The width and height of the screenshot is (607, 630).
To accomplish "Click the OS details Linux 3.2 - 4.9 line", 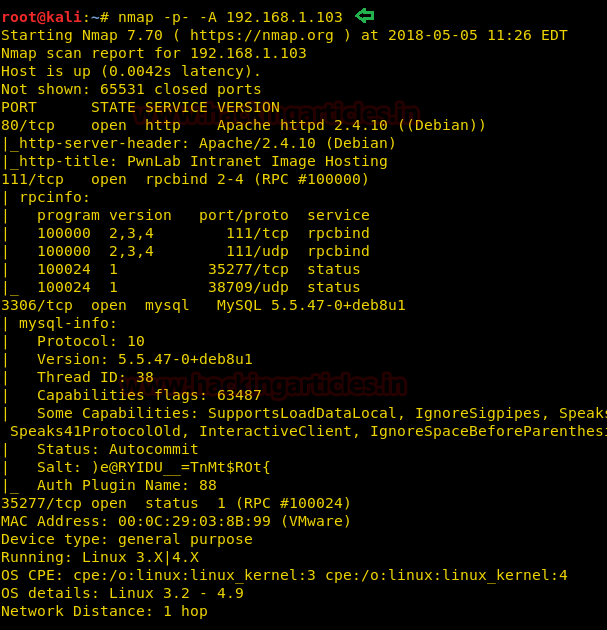I will pos(123,593).
